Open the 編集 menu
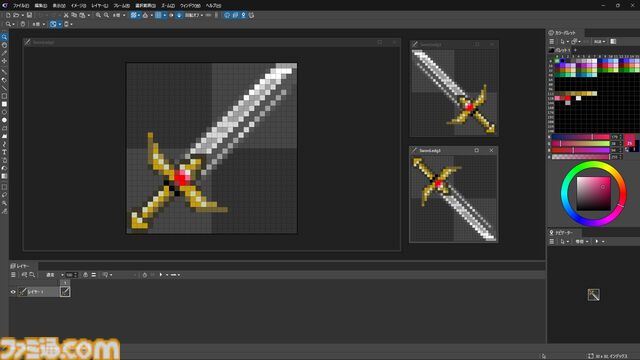This screenshot has height=360, width=640. (x=40, y=6)
